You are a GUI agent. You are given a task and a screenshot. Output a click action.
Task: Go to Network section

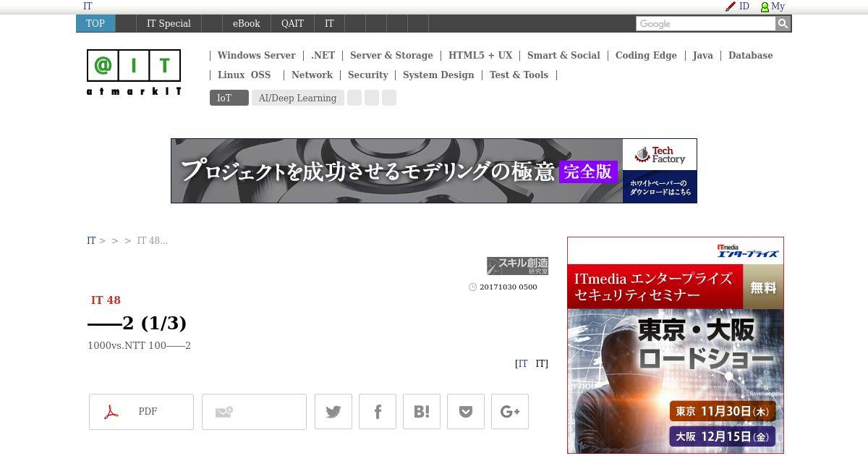click(x=312, y=75)
